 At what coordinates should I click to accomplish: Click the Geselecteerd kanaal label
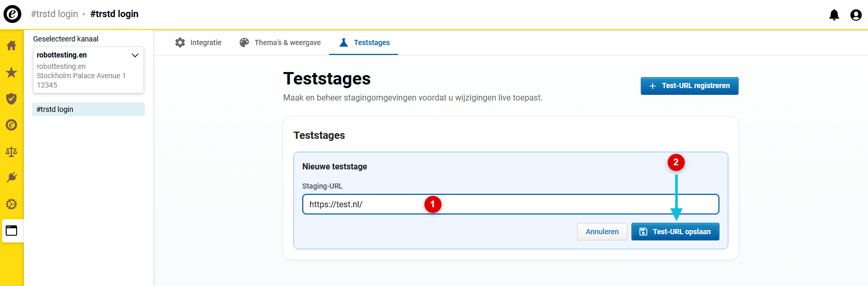pyautogui.click(x=66, y=39)
